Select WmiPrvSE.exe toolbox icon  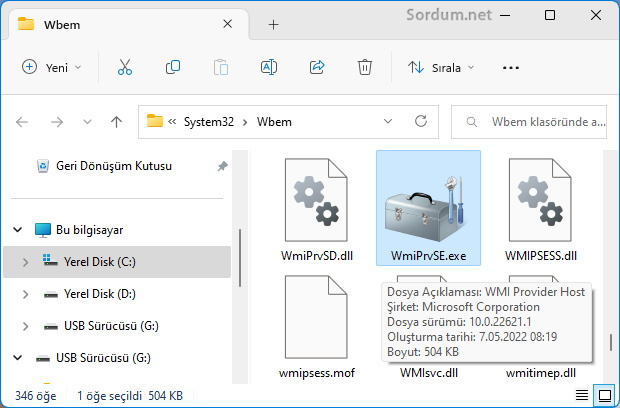(425, 209)
